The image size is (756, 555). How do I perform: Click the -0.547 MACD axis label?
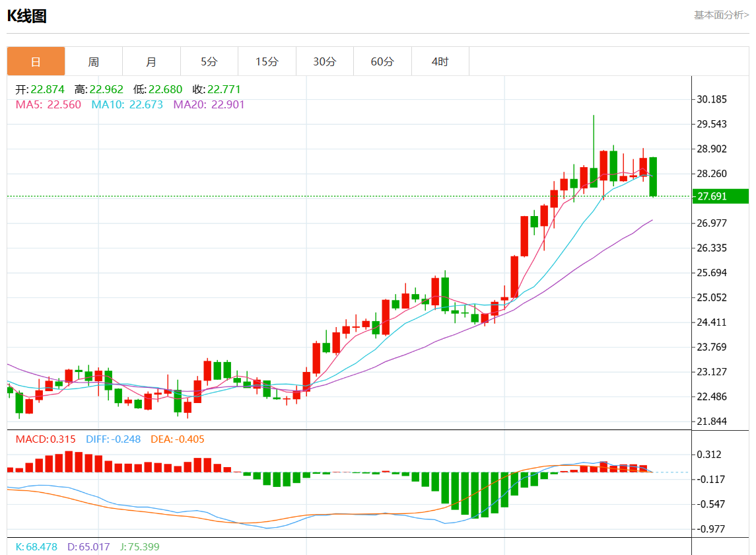point(711,504)
